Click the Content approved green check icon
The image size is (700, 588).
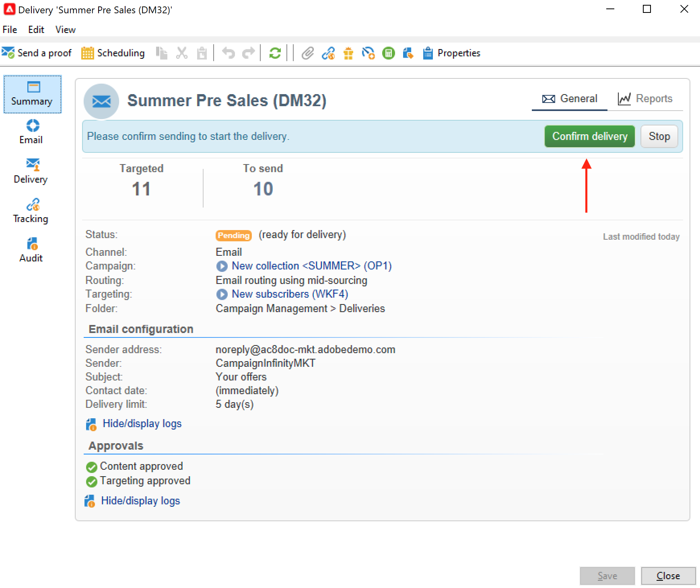tap(92, 467)
